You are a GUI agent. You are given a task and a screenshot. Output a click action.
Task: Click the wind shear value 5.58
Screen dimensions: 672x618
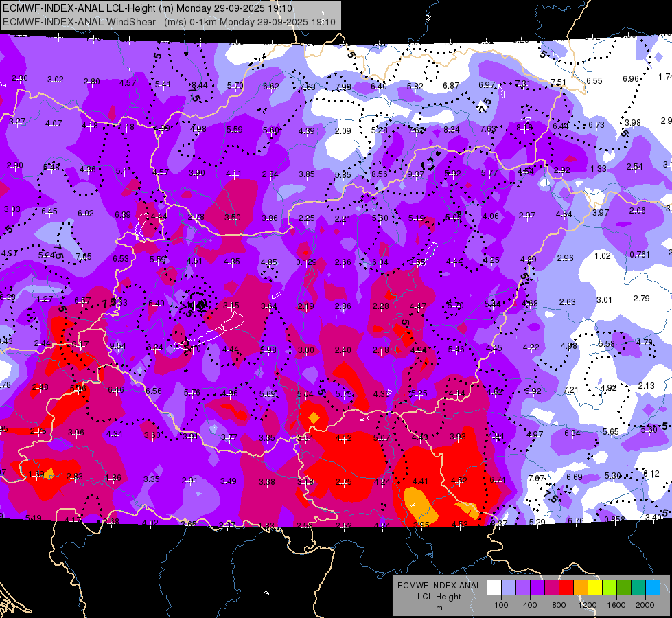tap(606, 344)
